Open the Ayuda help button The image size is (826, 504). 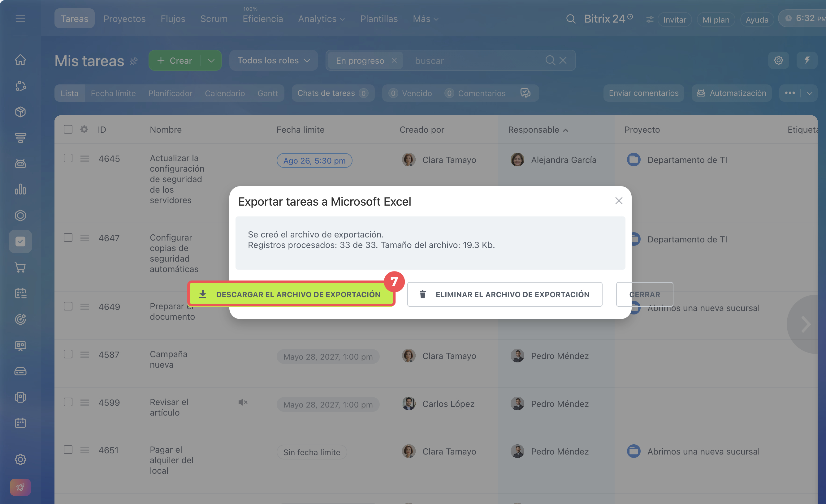tap(757, 20)
